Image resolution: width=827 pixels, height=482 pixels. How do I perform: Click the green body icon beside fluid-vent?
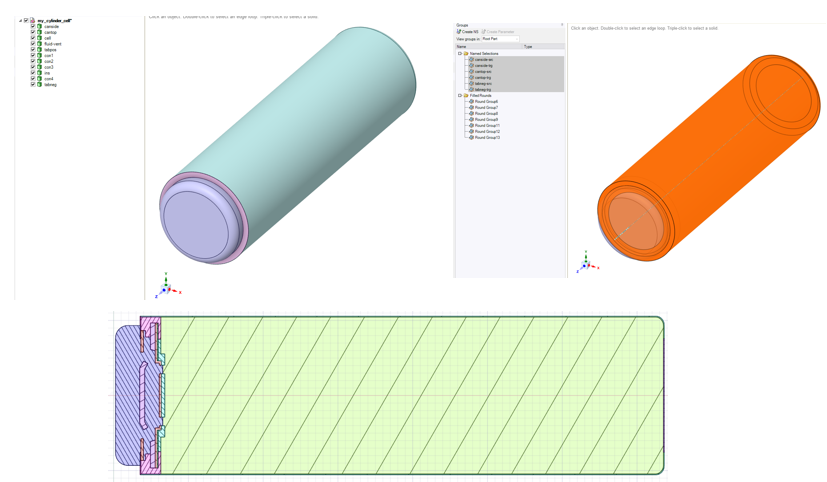40,44
